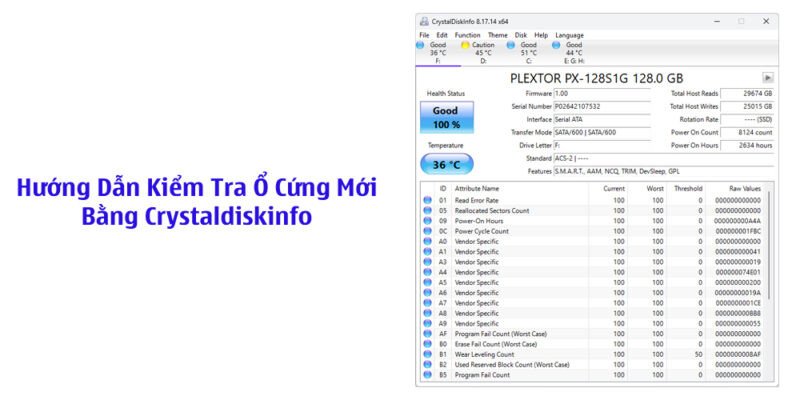Click the status icon for Program Fail Count (Worst Case)
Image resolution: width=800 pixels, height=400 pixels.
[x=428, y=334]
